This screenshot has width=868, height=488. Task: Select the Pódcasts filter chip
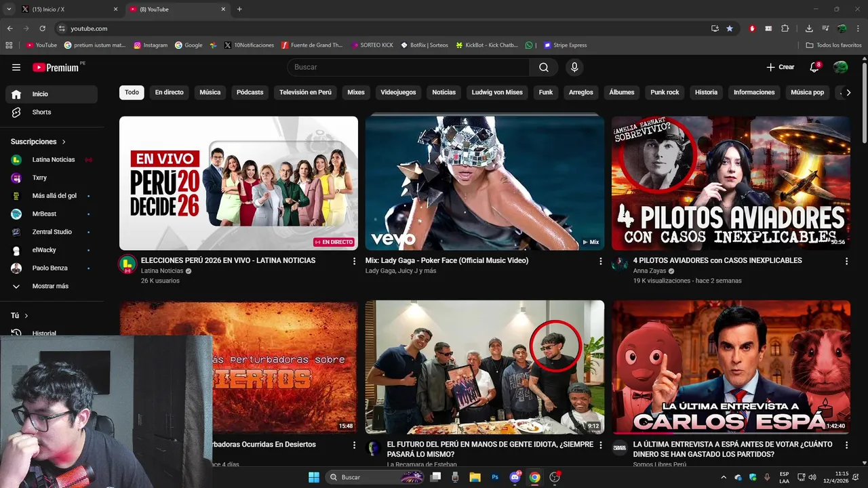250,92
